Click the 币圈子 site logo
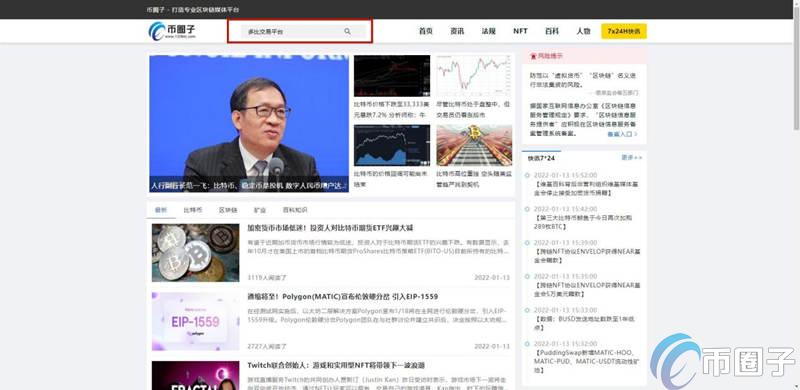 tap(172, 31)
